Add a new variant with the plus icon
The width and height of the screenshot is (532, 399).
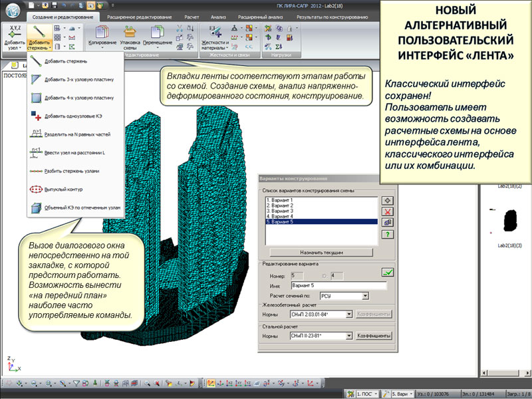point(386,200)
